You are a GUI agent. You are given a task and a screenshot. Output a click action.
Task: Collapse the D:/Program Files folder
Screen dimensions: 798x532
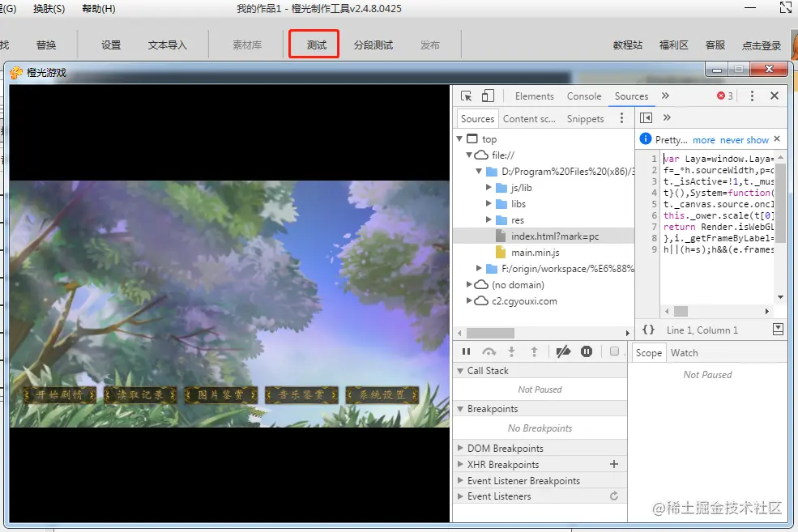[x=479, y=171]
